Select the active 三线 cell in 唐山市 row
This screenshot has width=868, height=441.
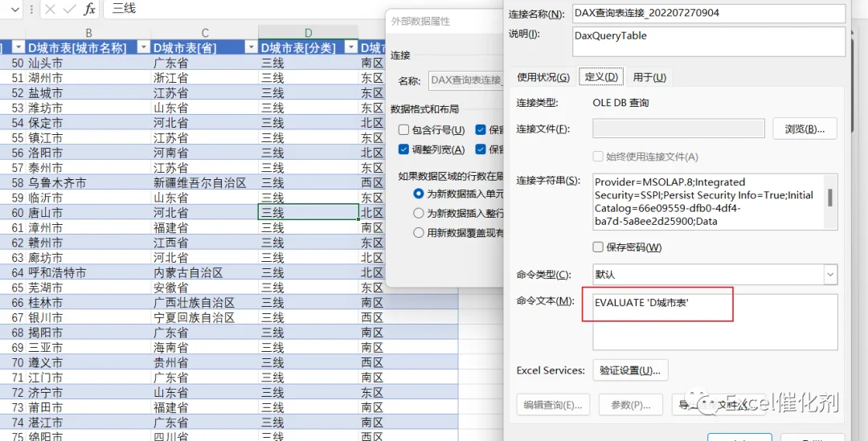309,213
